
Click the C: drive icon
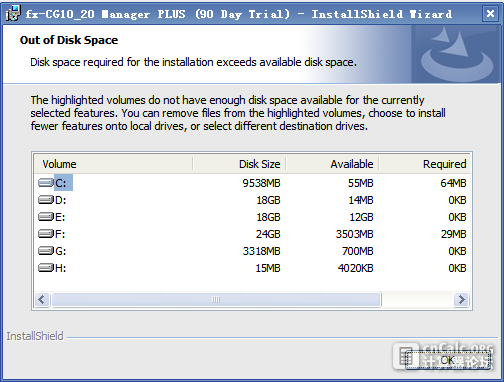click(46, 183)
